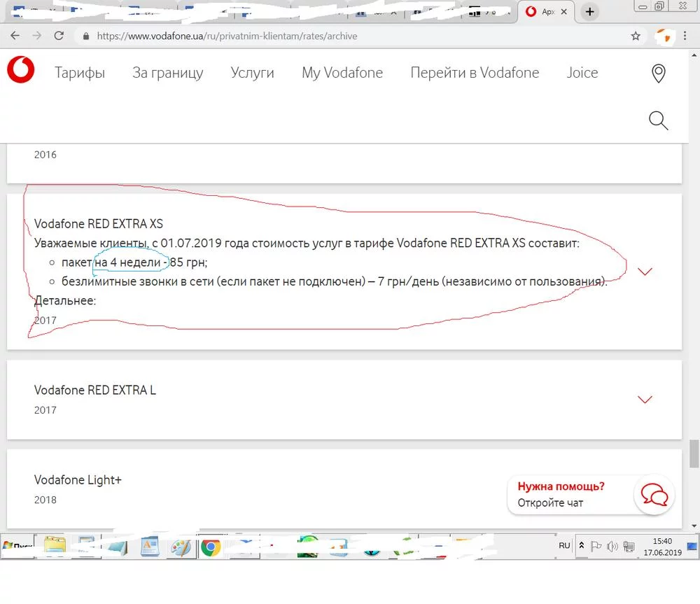Screen dimensions: 700x604
Task: Click the show desktop button in taskbar
Action: point(692,547)
